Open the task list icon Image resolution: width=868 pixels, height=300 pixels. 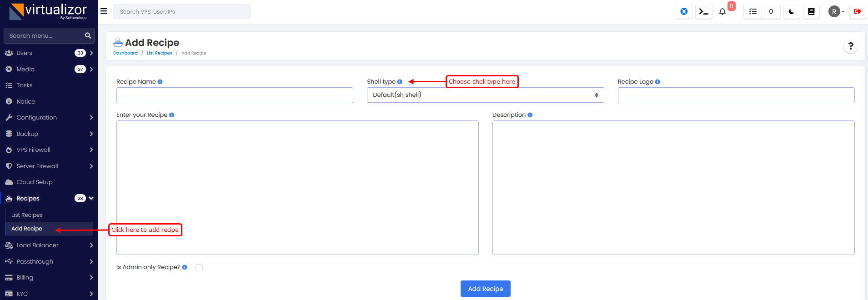click(753, 12)
